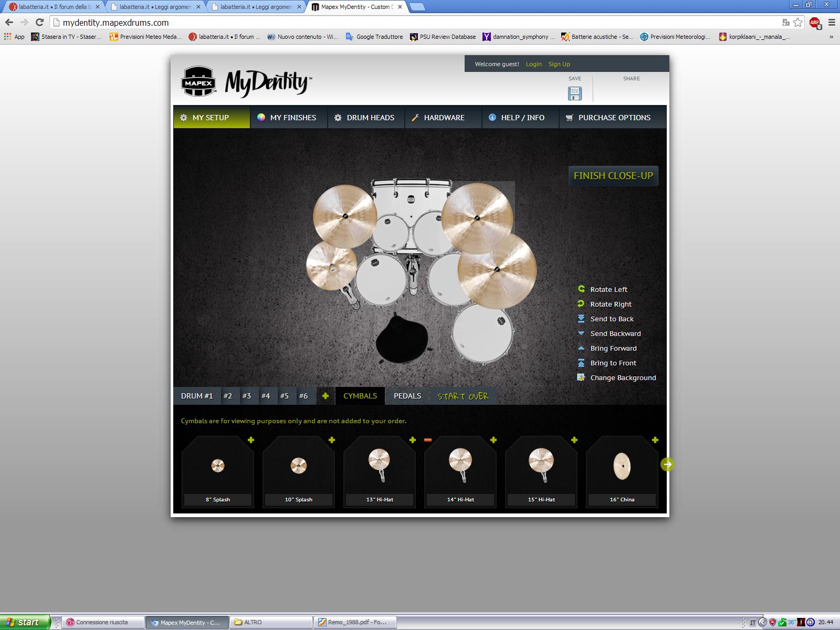Open the My Finishes menu
The width and height of the screenshot is (840, 630).
pos(288,118)
